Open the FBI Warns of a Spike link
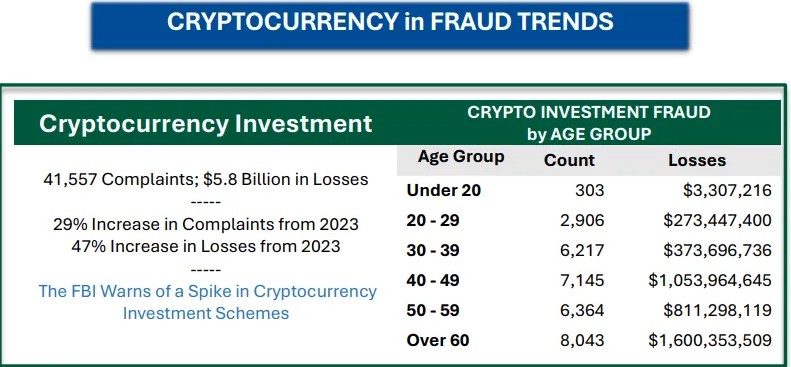Screen dimensions: 791x367 click(x=207, y=302)
